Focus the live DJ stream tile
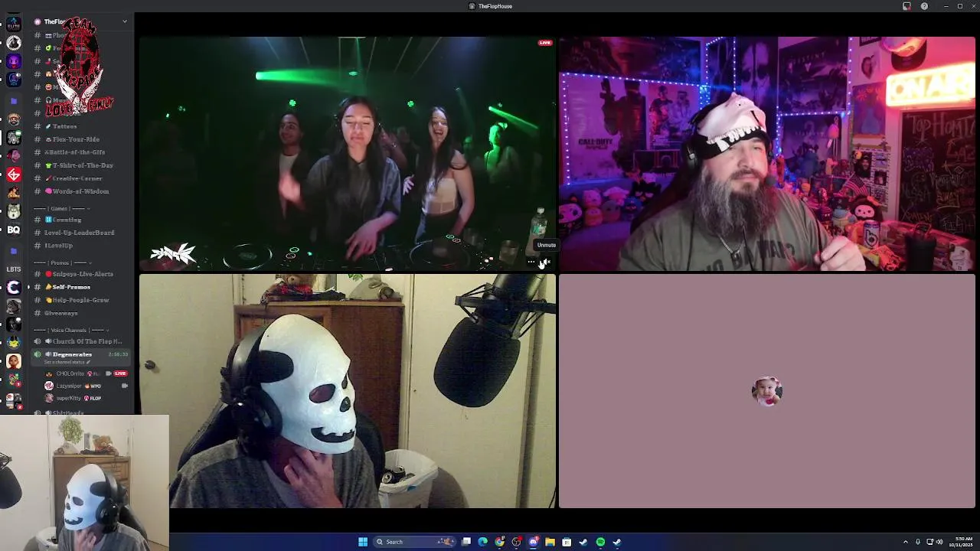The height and width of the screenshot is (551, 980). point(347,154)
